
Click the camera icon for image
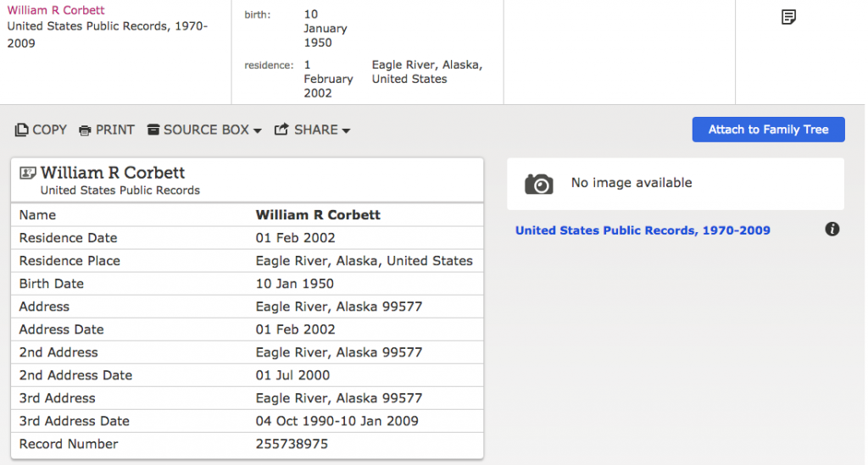click(538, 184)
